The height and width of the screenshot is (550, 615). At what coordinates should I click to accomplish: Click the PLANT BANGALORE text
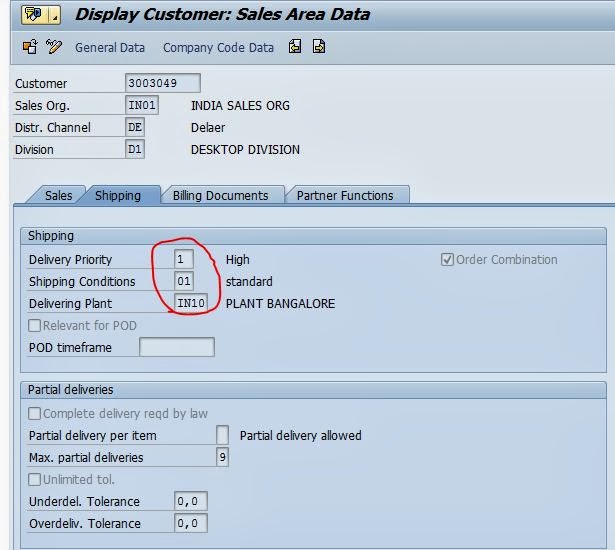[280, 303]
